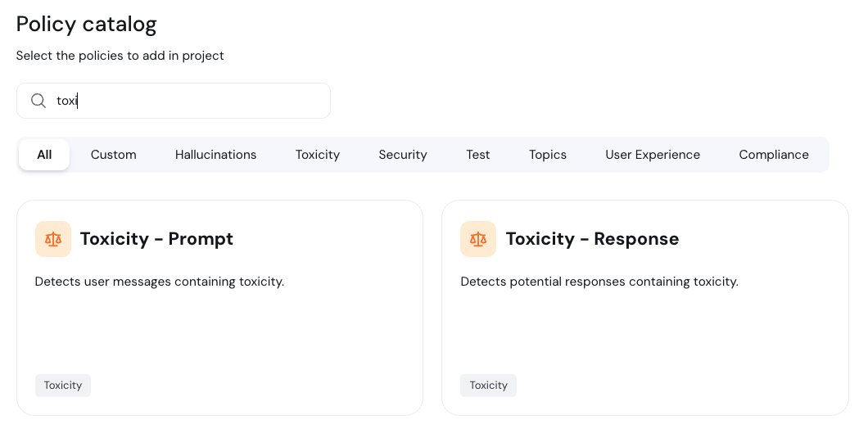Click the "Detects potential responses containing toxicity" description
Image resolution: width=868 pixels, height=433 pixels.
599,282
